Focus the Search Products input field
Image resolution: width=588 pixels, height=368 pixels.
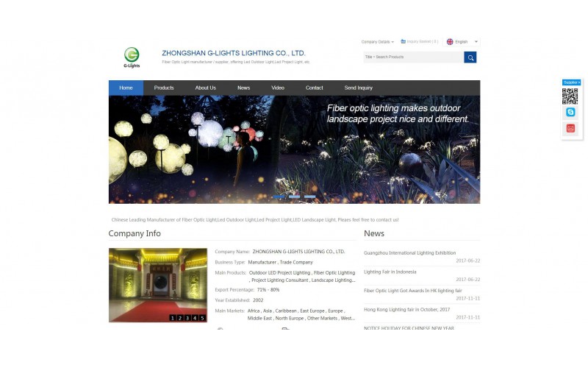(x=412, y=57)
